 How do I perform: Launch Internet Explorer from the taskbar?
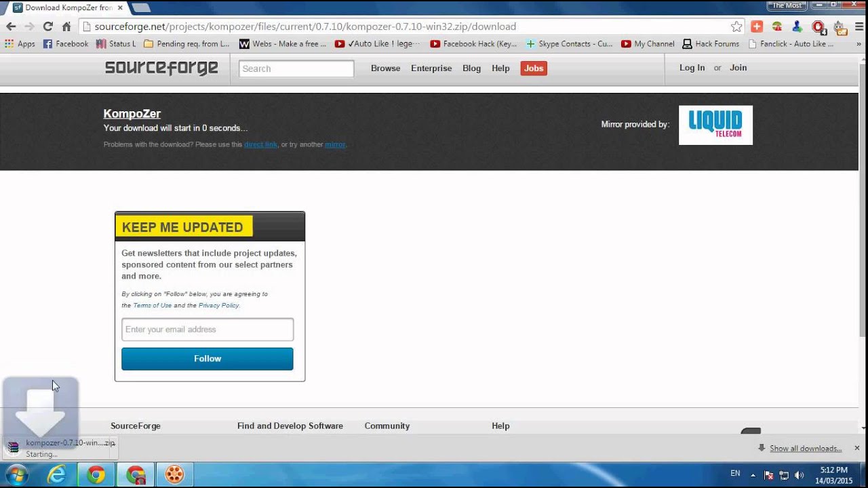point(56,474)
